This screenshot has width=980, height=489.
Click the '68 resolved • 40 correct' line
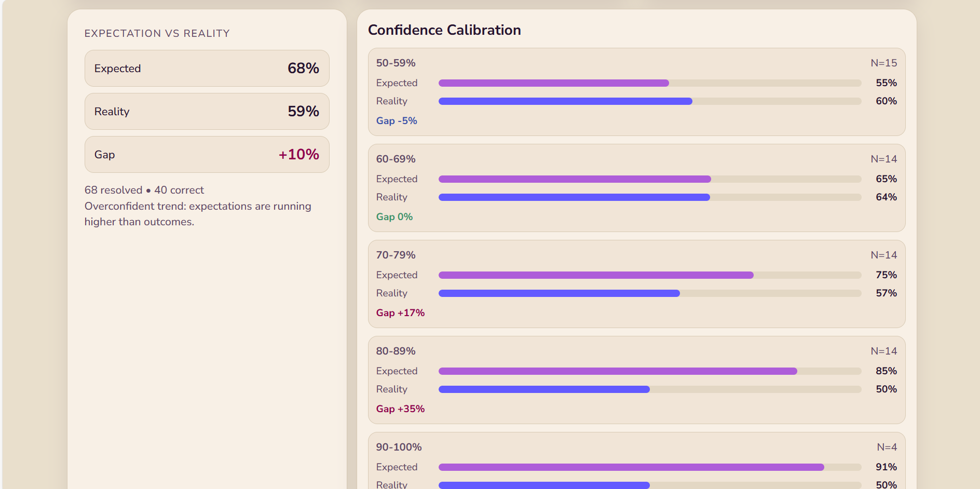144,190
